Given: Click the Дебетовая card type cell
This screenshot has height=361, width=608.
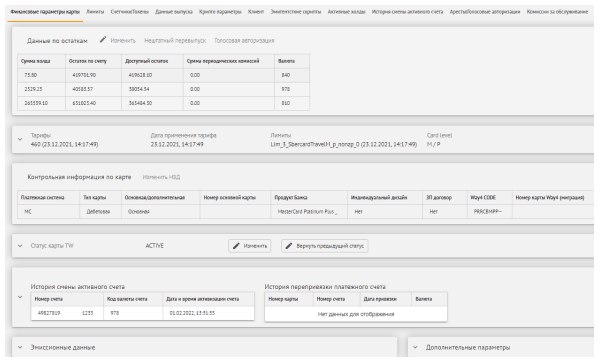Looking at the screenshot, I should pos(101,212).
